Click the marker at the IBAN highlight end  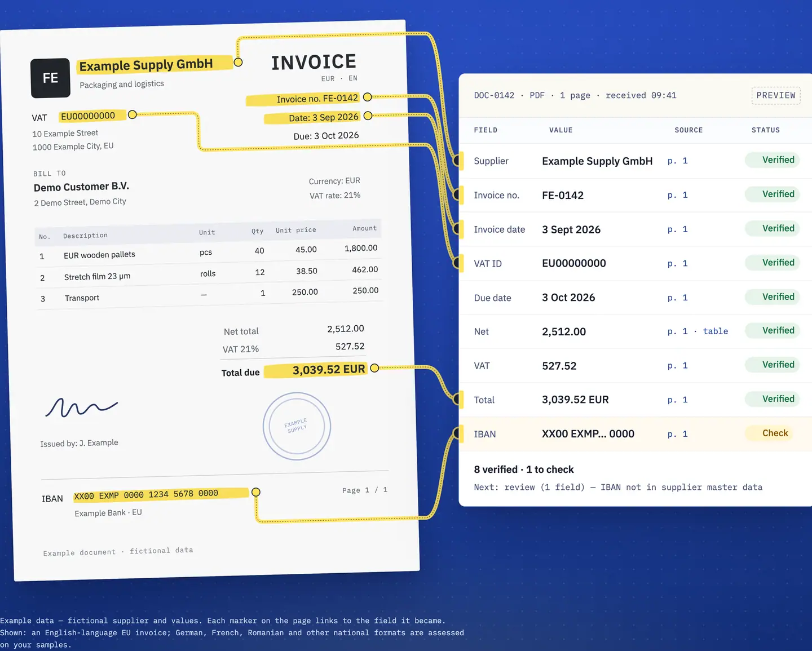tap(256, 492)
